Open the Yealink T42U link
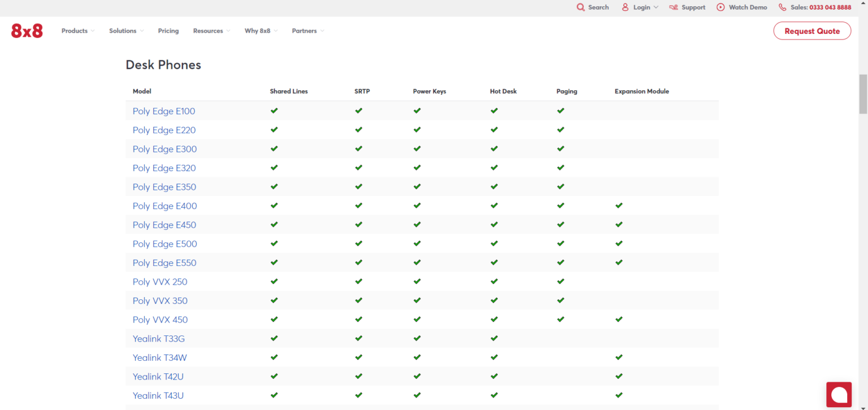 pos(158,377)
